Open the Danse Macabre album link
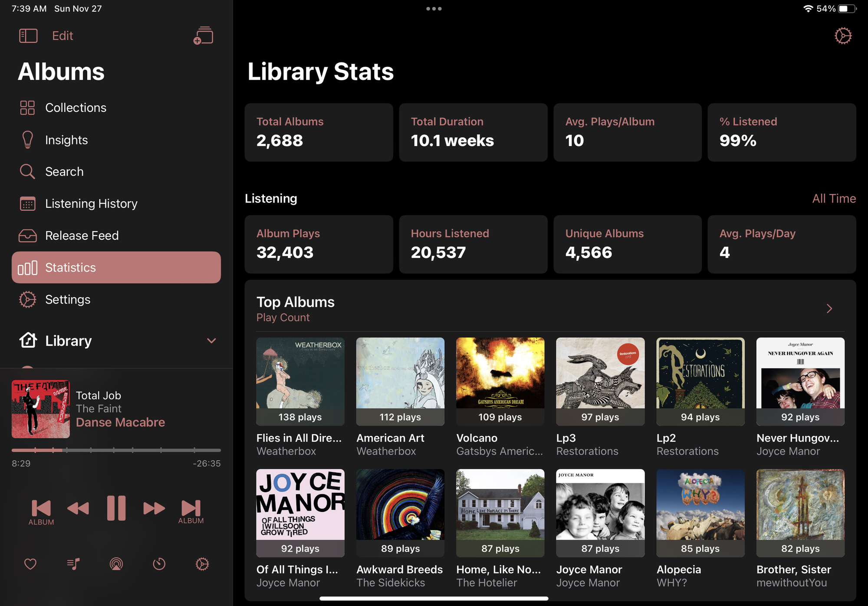868x606 pixels. pyautogui.click(x=120, y=423)
